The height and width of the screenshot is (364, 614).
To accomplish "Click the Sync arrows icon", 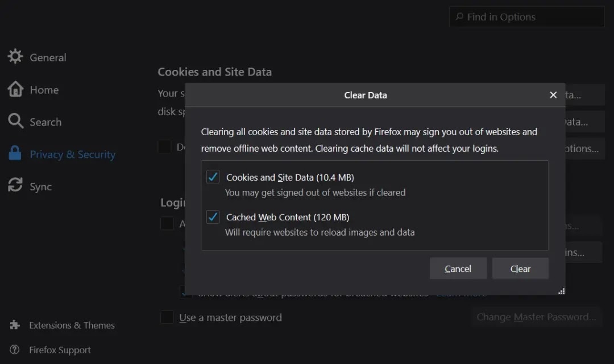I will coord(15,186).
